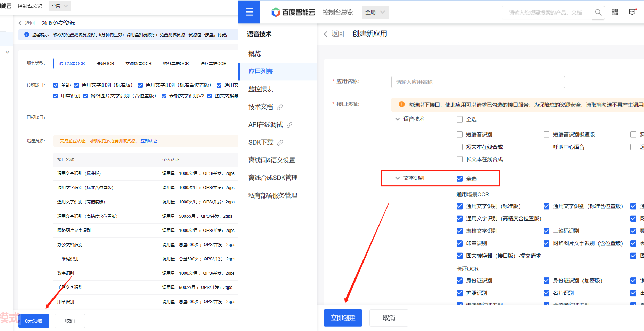The width and height of the screenshot is (644, 331).
Task: Uncheck 名片识别 checkbox
Action: coord(546,293)
